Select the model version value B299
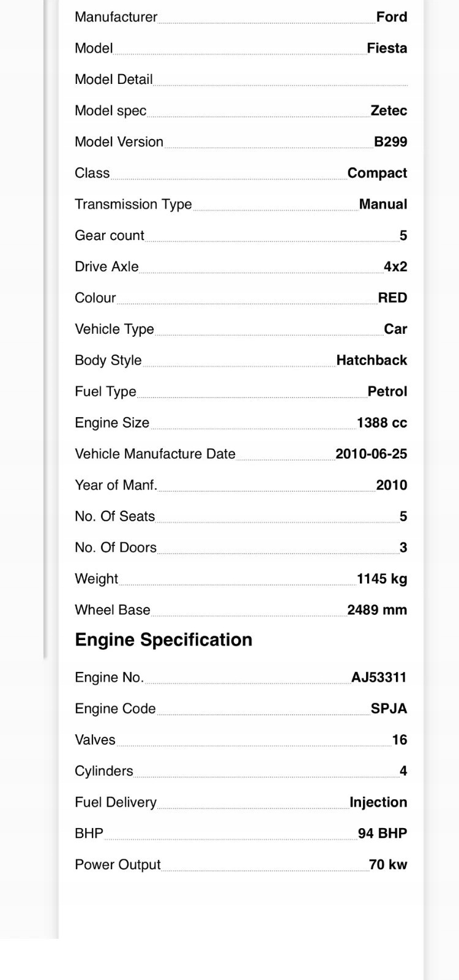459x980 pixels. point(390,142)
